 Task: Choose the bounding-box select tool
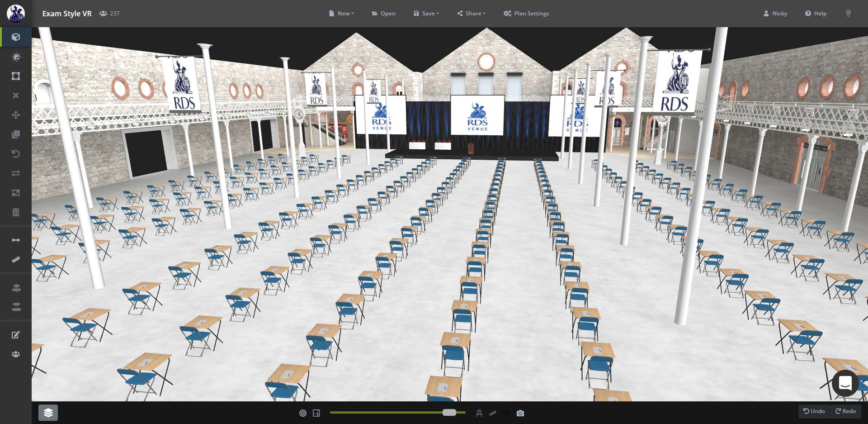pos(16,76)
